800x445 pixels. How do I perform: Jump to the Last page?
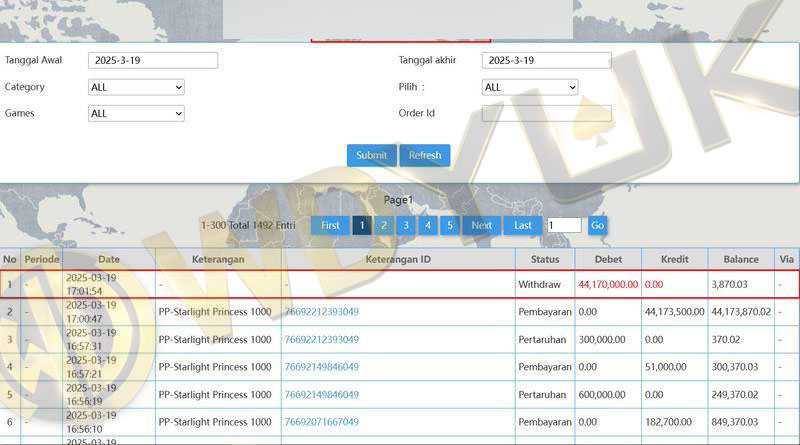522,226
